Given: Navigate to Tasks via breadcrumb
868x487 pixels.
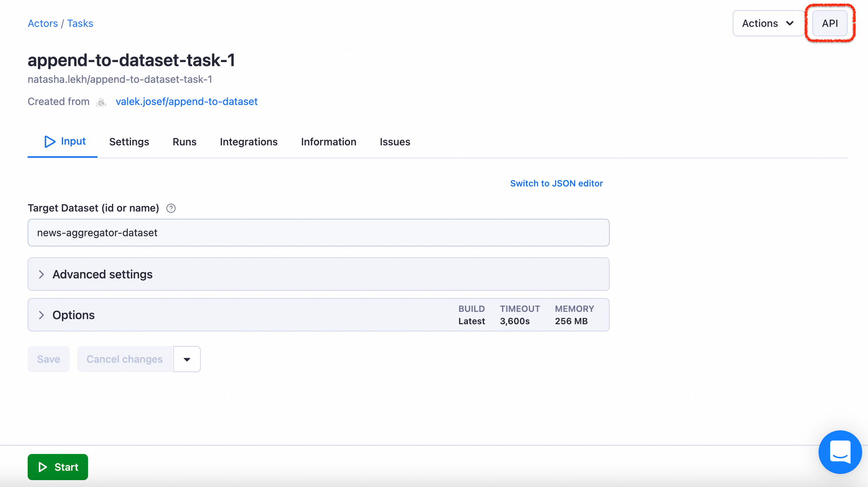Looking at the screenshot, I should [x=80, y=23].
